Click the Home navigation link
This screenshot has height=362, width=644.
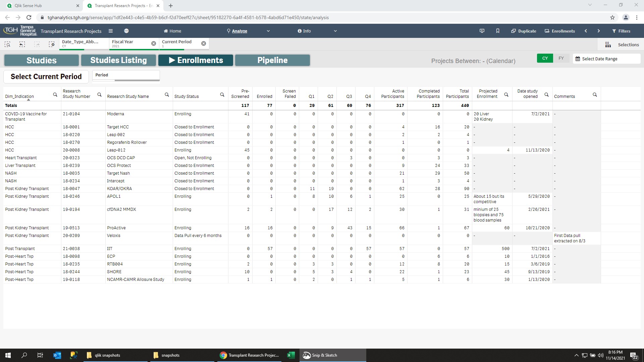[173, 31]
